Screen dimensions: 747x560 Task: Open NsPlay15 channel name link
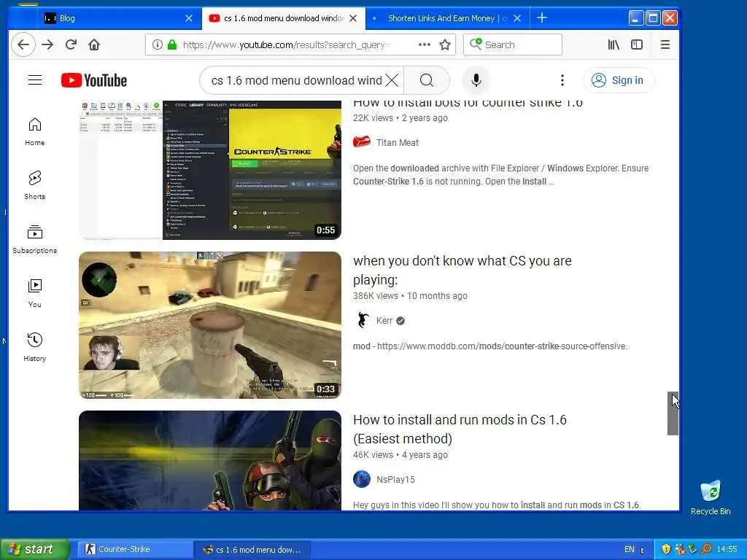pos(395,480)
